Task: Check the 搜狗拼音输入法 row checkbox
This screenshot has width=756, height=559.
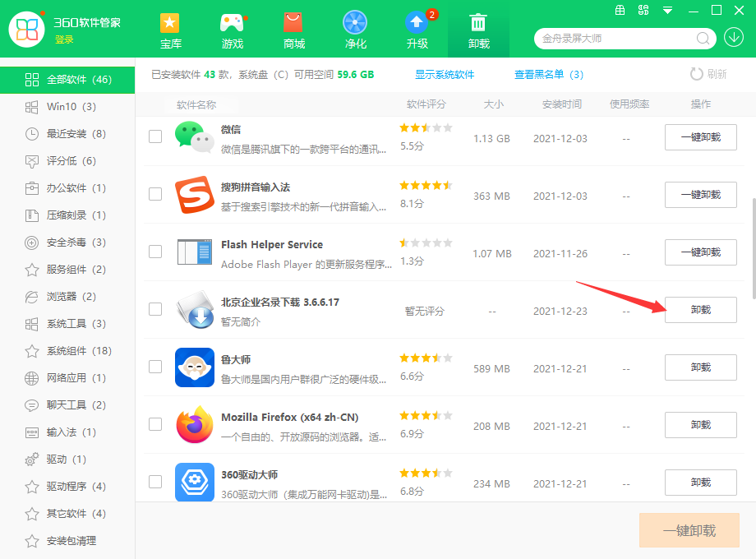Action: 155,194
